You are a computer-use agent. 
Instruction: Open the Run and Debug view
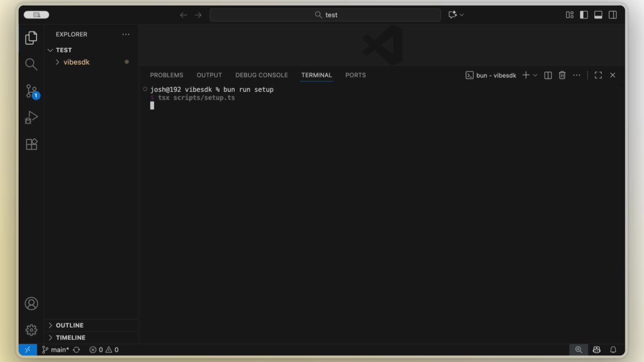tap(31, 118)
